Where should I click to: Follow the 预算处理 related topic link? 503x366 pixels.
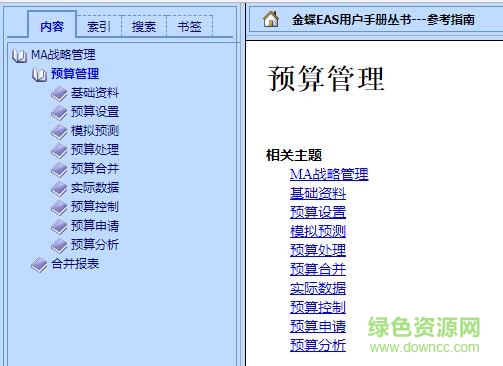pos(318,250)
